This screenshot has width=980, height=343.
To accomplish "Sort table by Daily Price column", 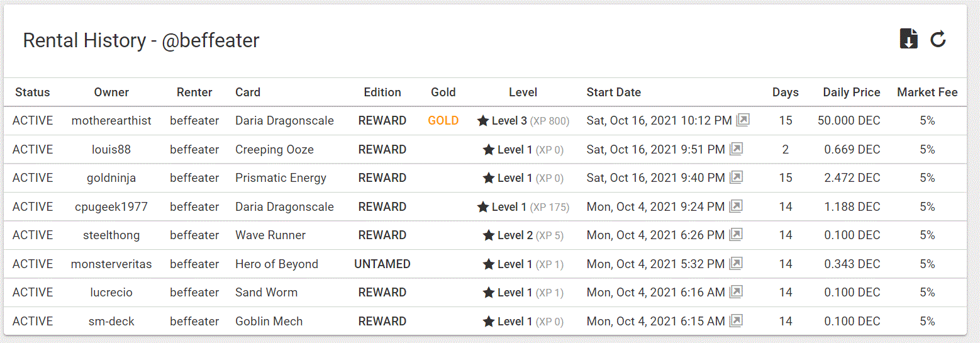I will click(x=852, y=92).
